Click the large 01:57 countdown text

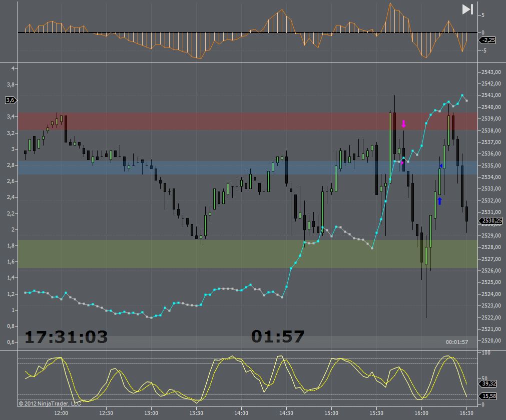(x=278, y=336)
